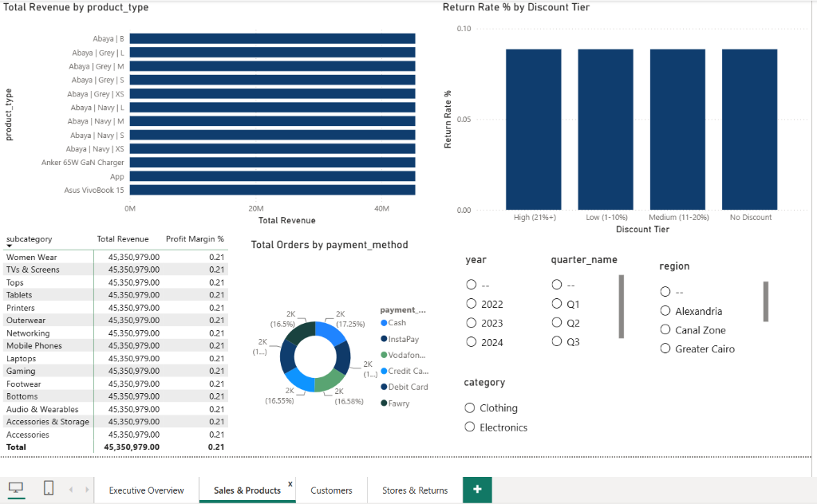The width and height of the screenshot is (817, 504).
Task: Select the Women Wear table row
Action: point(116,258)
